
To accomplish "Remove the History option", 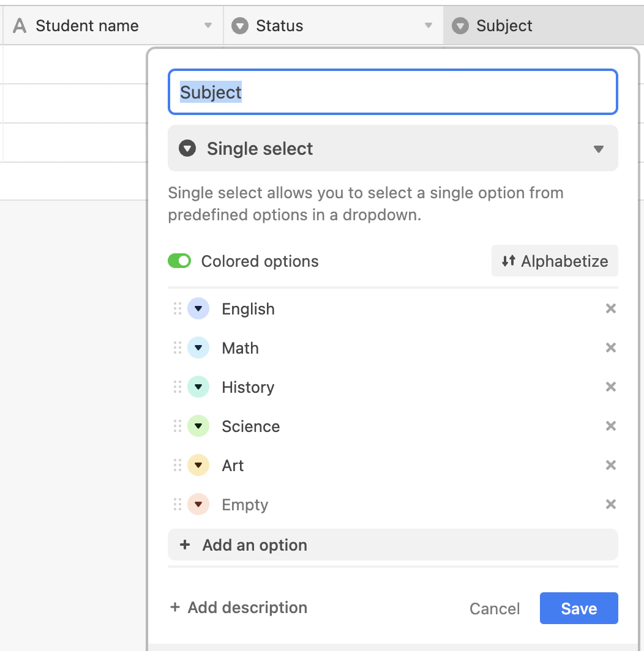I will click(610, 387).
